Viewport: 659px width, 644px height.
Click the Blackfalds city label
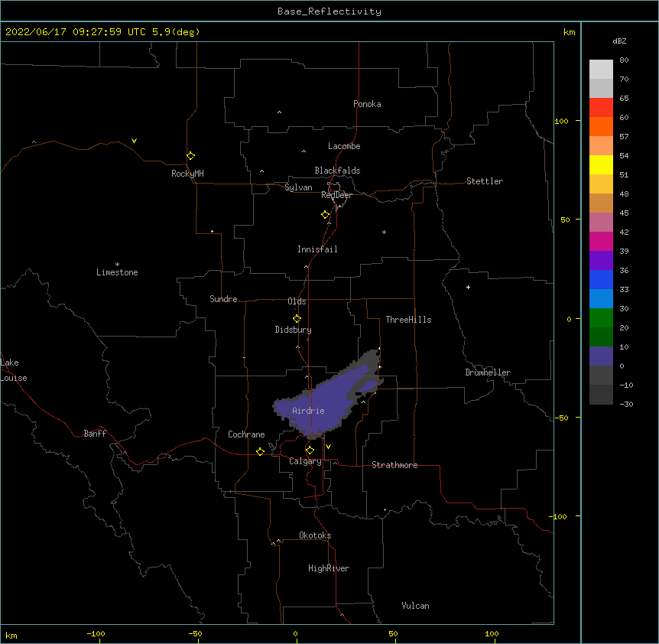pos(337,171)
